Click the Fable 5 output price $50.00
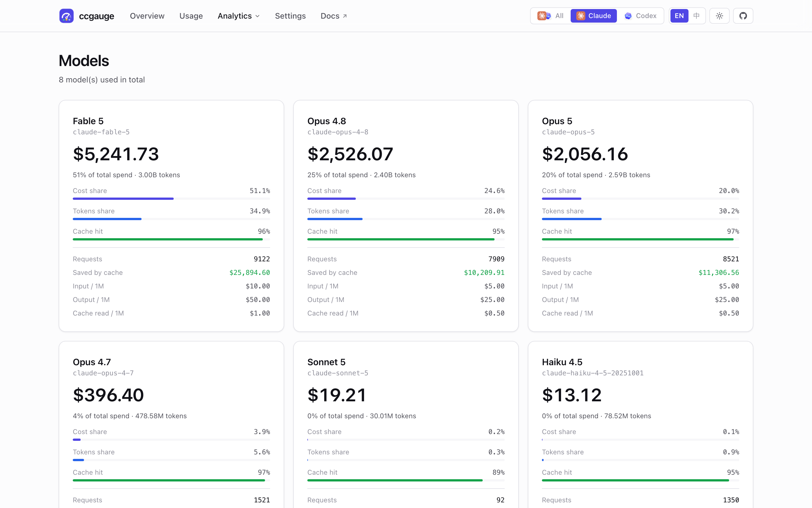The image size is (812, 508). pos(258,300)
